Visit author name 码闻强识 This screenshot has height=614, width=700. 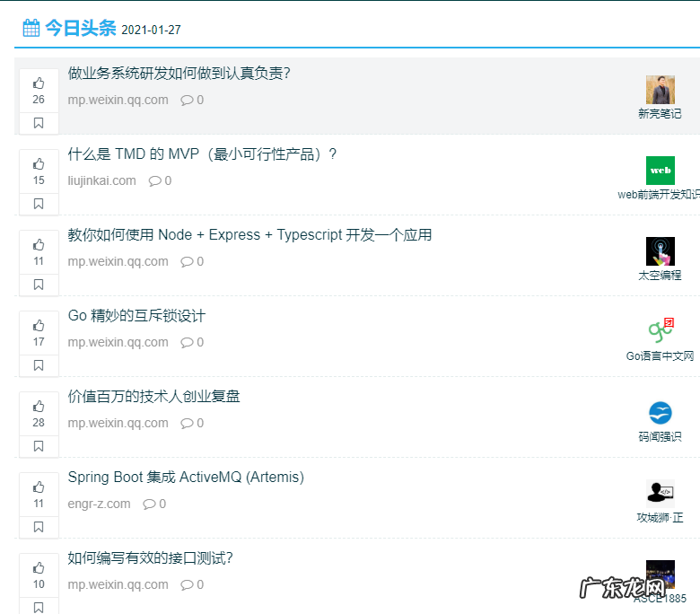[660, 437]
